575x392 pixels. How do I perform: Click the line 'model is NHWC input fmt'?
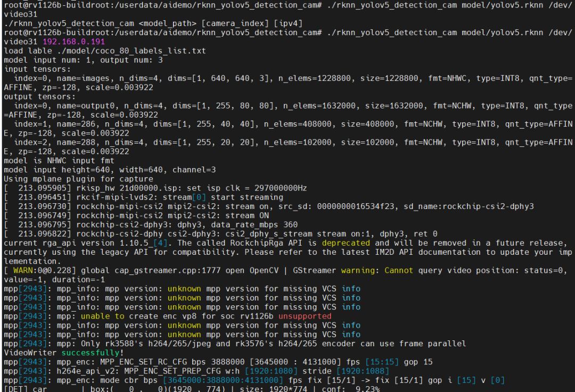click(59, 161)
